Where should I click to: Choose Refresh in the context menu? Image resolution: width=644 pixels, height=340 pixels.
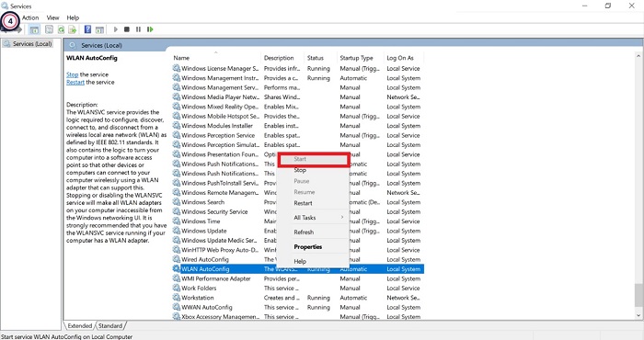click(x=304, y=232)
